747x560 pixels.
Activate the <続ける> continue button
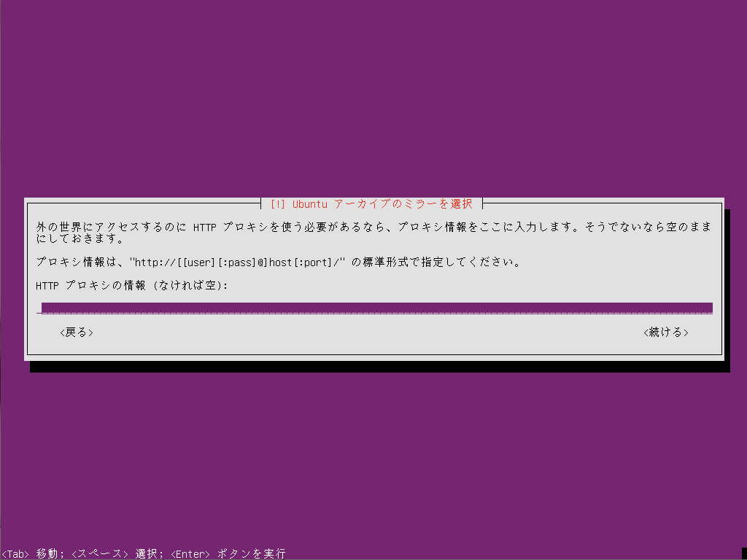(x=665, y=332)
